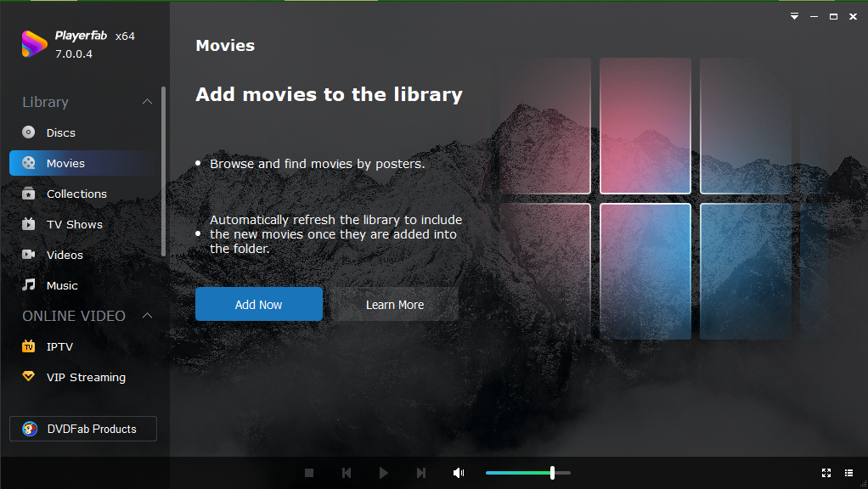Screen dimensions: 868x489
Task: Open the Videos library
Action: coord(83,255)
